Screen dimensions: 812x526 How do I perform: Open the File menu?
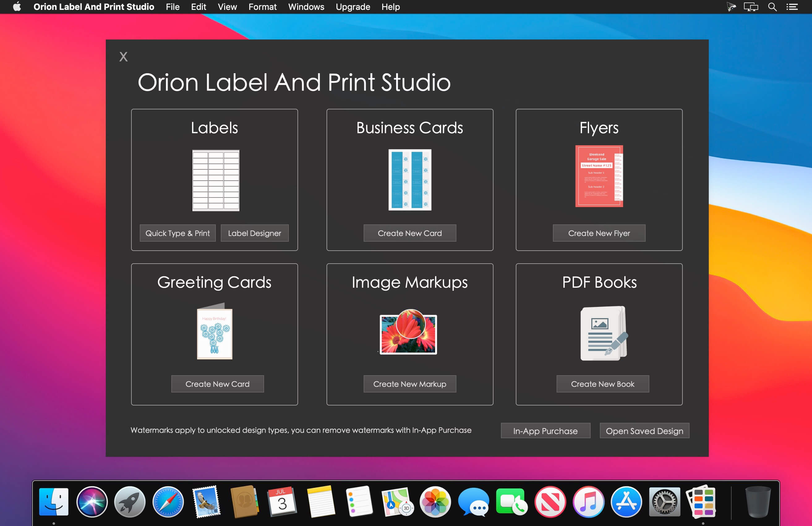(173, 7)
